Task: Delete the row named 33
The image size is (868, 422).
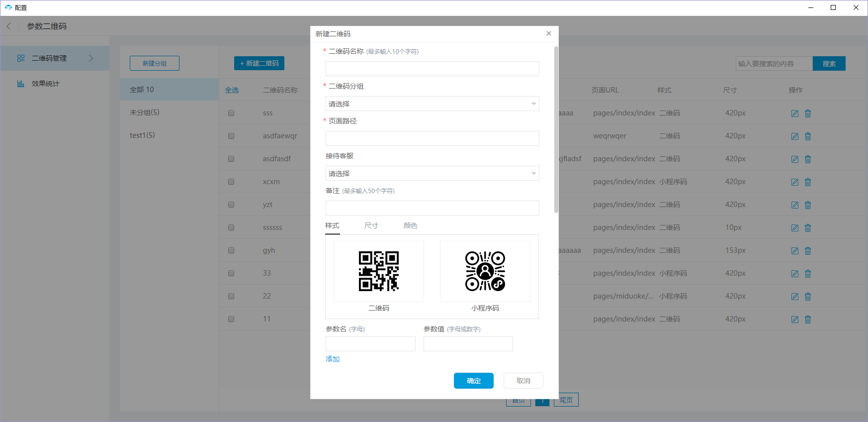Action: click(808, 274)
